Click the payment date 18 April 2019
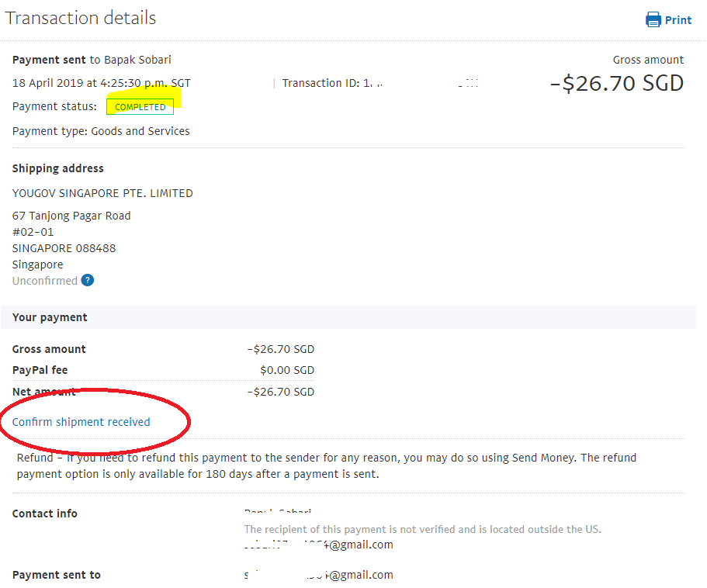Screen dimensions: 707x588 click(x=48, y=83)
